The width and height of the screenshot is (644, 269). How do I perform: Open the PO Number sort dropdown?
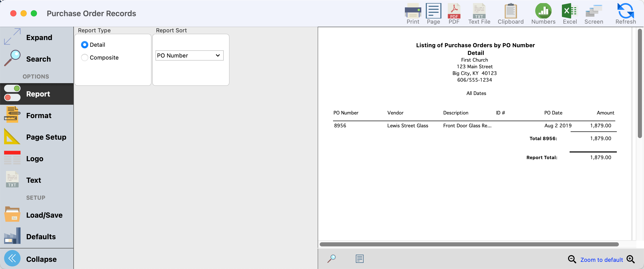(189, 56)
